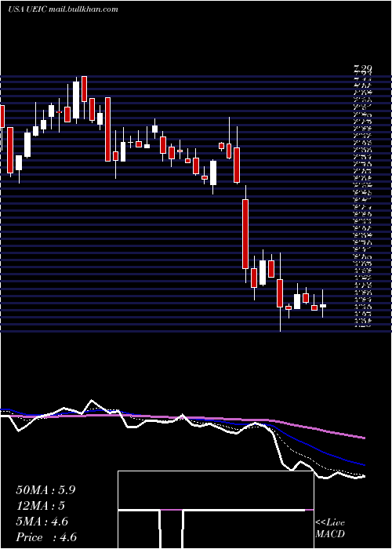Click the '5MA : 4.6' label
The height and width of the screenshot is (549, 392).
[x=42, y=522]
